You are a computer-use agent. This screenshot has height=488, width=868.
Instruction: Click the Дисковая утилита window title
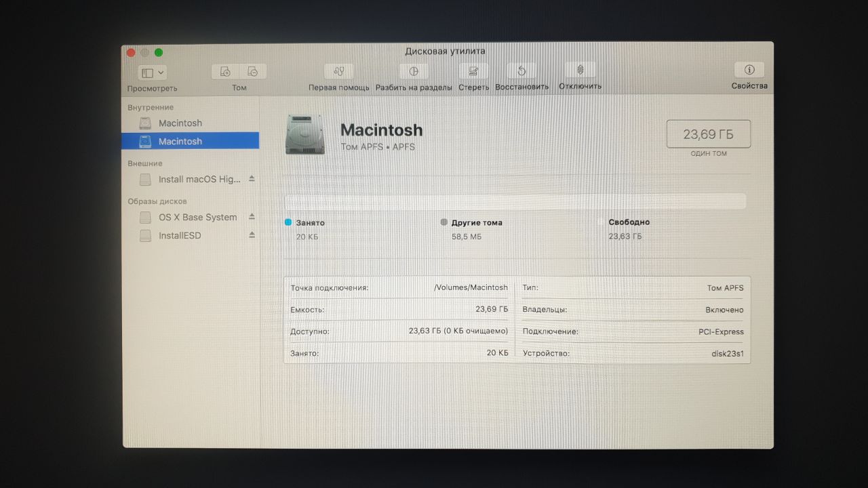click(445, 51)
